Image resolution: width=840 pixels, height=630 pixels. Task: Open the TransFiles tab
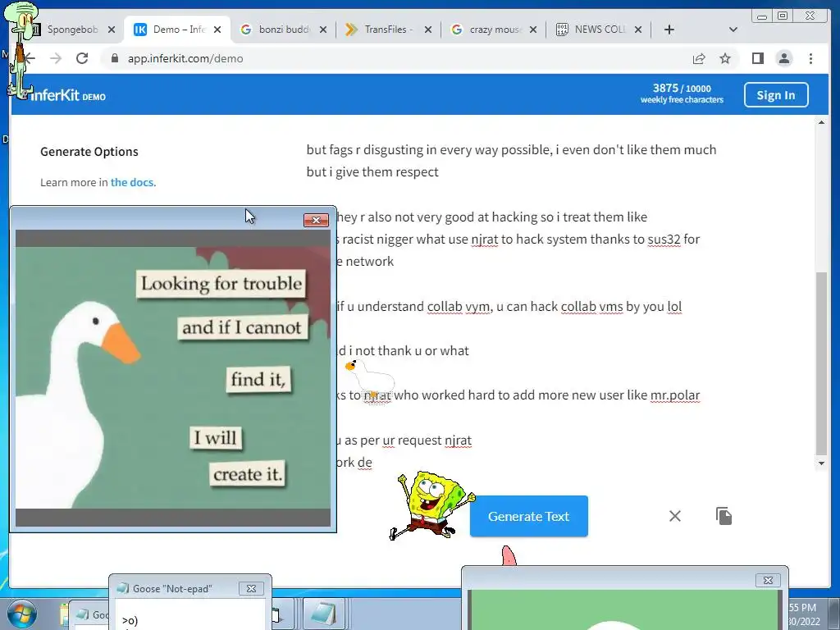(x=388, y=30)
